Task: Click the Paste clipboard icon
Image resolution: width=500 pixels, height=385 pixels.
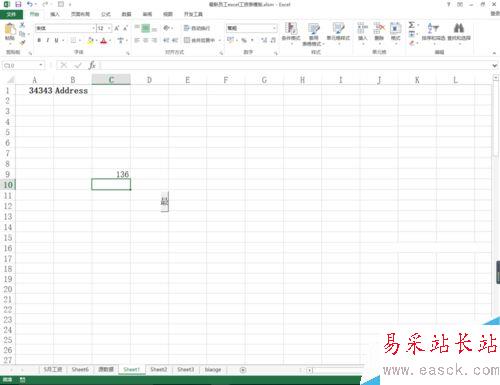Action: click(10, 29)
